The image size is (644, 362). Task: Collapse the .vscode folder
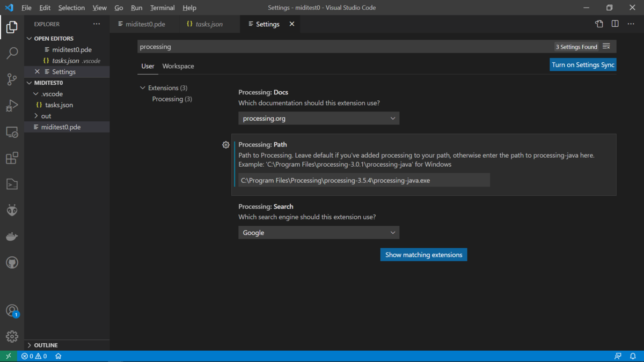36,94
